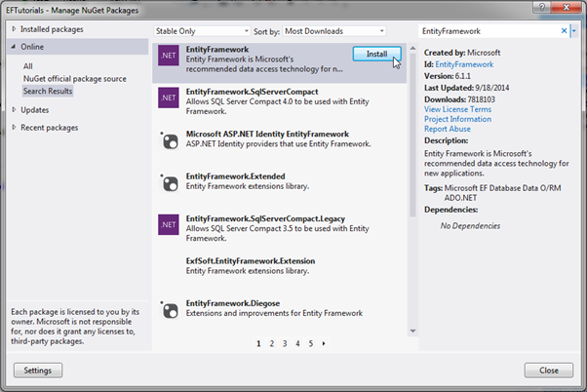587x392 pixels.
Task: Select Search Results in the tree
Action: [x=48, y=91]
